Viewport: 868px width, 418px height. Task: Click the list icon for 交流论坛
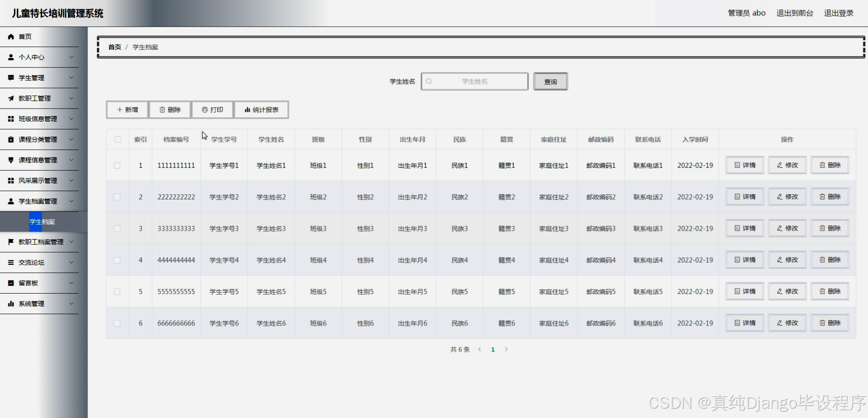[11, 262]
